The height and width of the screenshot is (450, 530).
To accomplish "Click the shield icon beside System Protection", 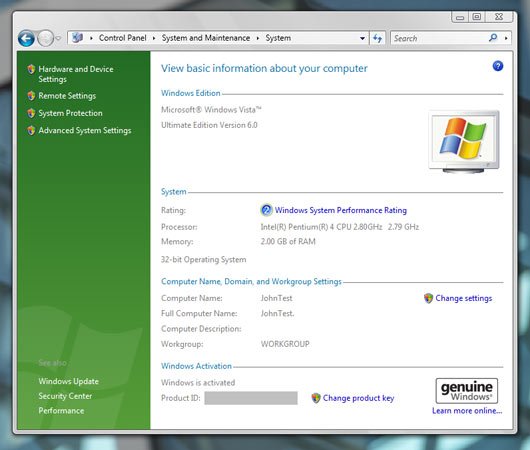I will coord(31,113).
